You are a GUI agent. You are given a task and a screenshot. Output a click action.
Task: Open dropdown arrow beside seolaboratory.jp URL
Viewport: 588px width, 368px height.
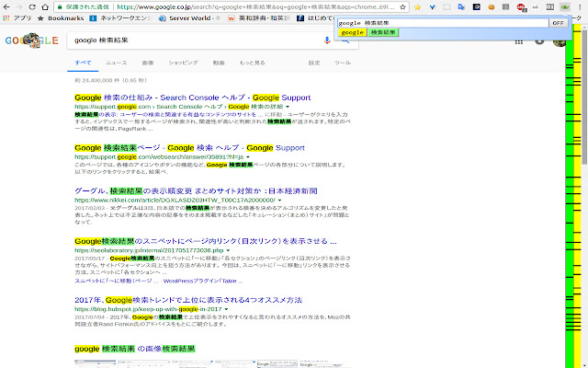tap(226, 250)
